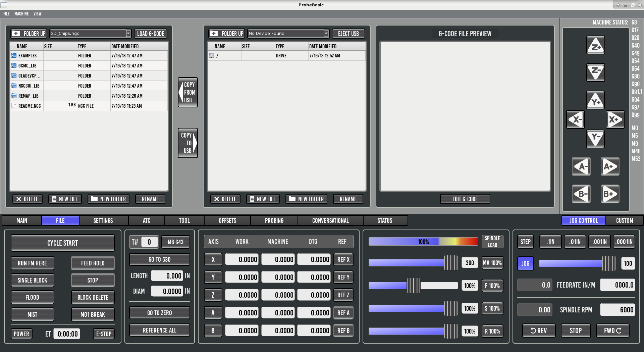
Task: Jog X axis negative with X- arrow
Action: [576, 119]
